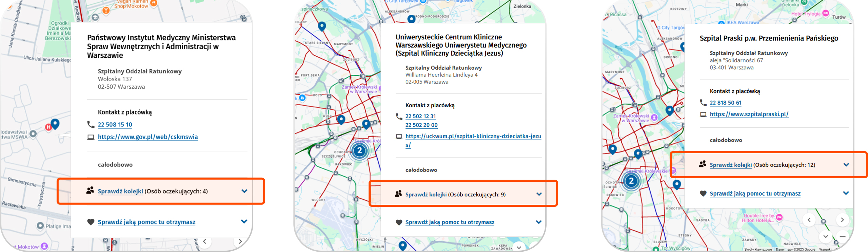The image size is (868, 252).
Task: Open Sprawdź jaką pomoc link in MSWiA card
Action: coord(146,222)
